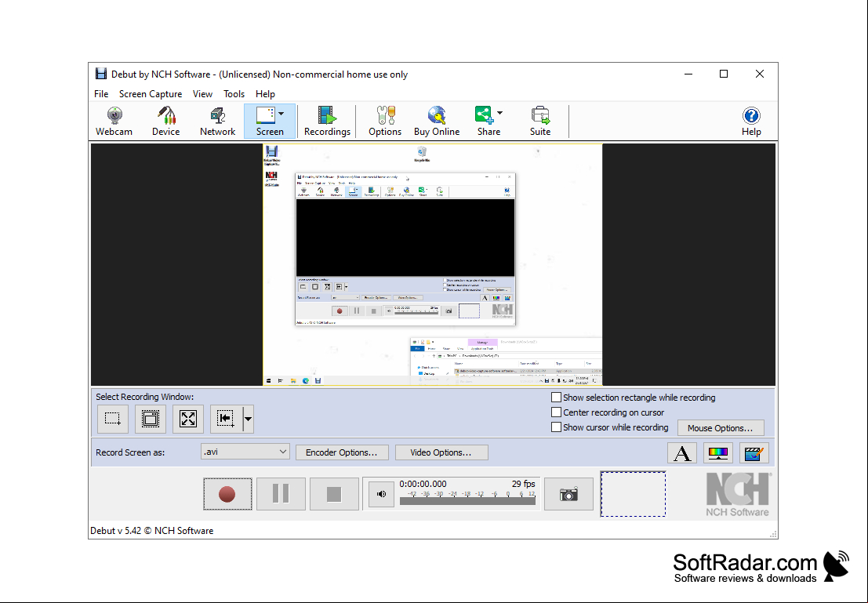This screenshot has height=603, width=868.
Task: Take a snapshot with the camera button
Action: [x=568, y=494]
